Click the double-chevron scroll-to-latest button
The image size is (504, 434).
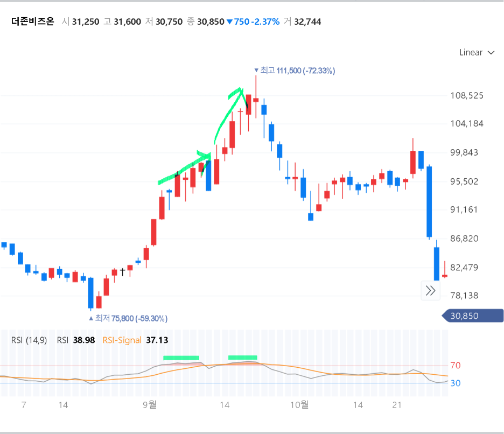click(430, 291)
